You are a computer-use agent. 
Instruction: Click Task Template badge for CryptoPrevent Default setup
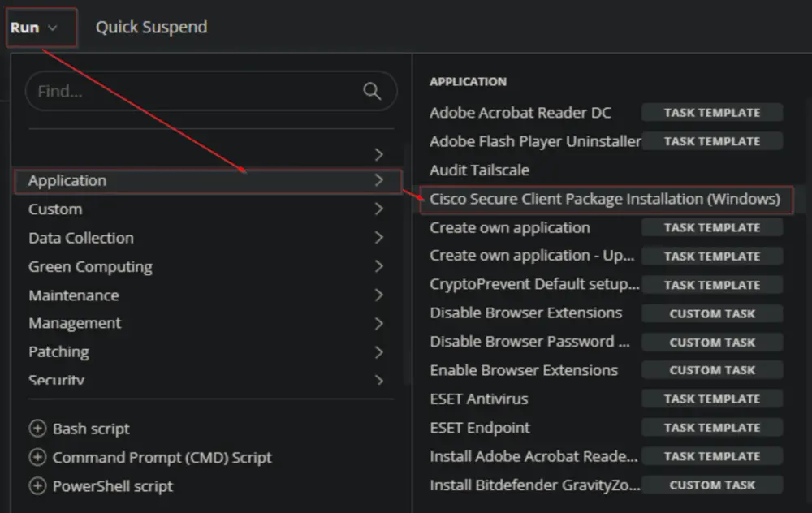pos(712,285)
